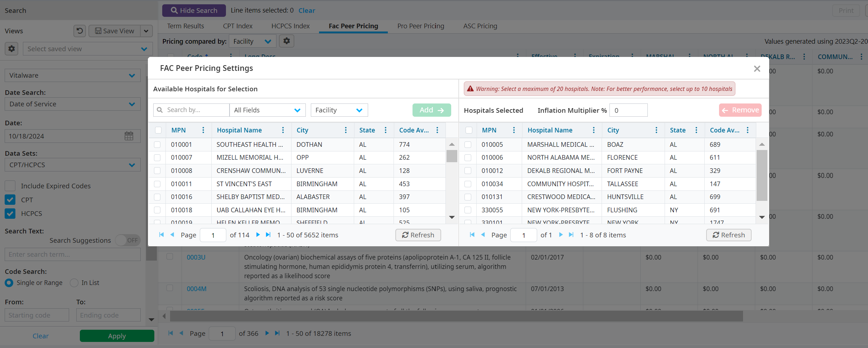Toggle the Search Suggestions switch
The image size is (868, 348).
point(127,240)
